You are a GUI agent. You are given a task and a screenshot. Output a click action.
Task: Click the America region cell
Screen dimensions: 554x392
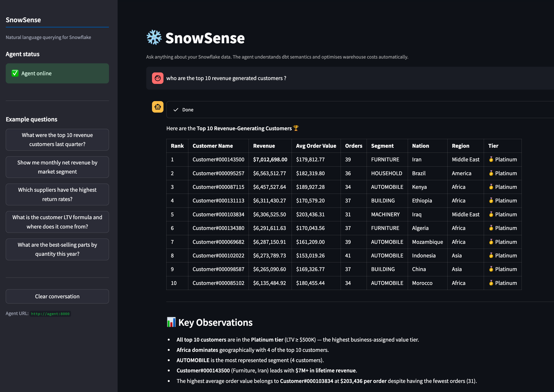(x=466, y=173)
